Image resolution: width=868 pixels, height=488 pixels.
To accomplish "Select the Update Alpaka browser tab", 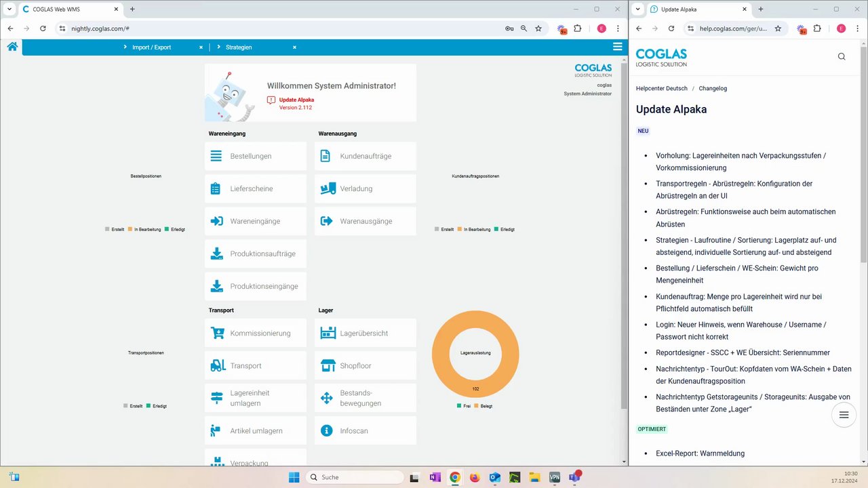I will pos(698,9).
